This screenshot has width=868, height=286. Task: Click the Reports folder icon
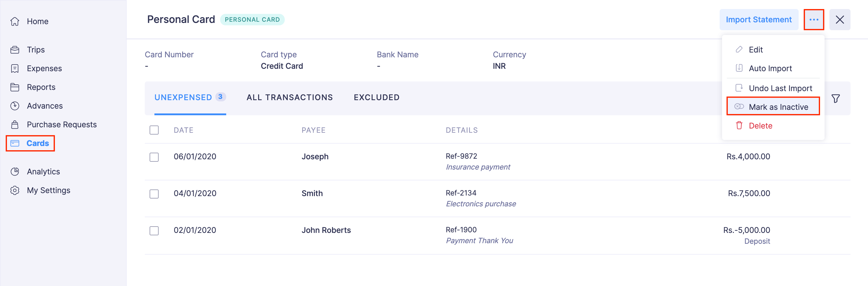(15, 87)
